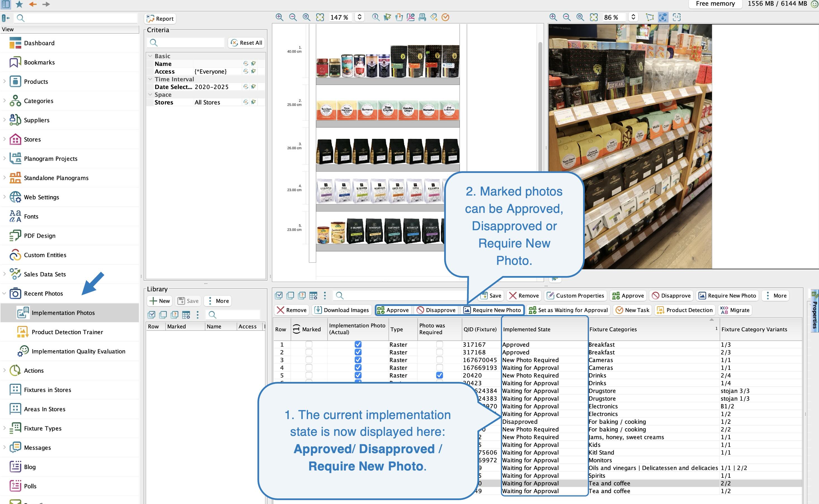Click the print icon above planogram
Screen dimensions: 819x504
click(422, 17)
